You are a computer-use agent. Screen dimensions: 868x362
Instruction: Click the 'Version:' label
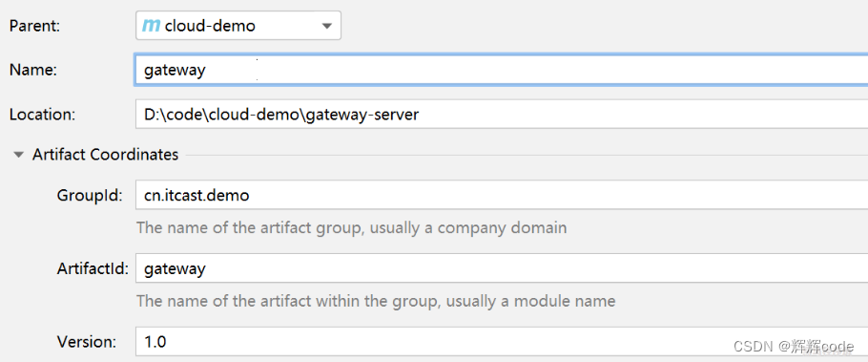click(87, 342)
